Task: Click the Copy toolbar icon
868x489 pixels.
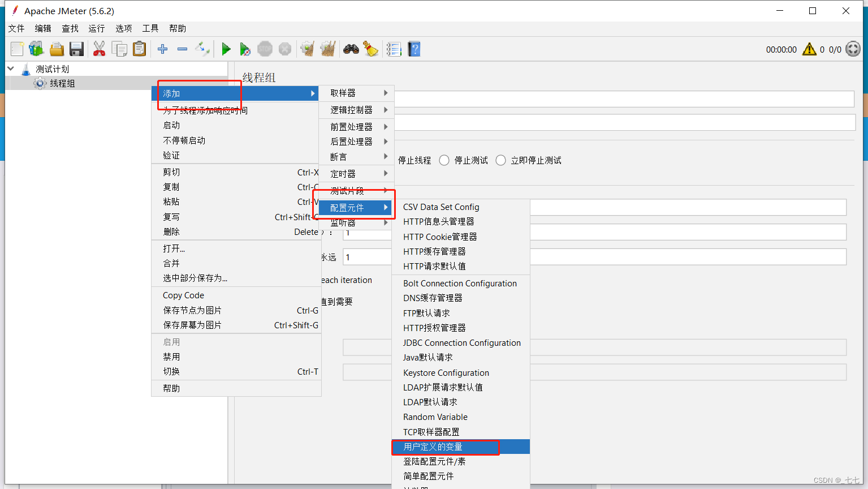Action: (119, 49)
